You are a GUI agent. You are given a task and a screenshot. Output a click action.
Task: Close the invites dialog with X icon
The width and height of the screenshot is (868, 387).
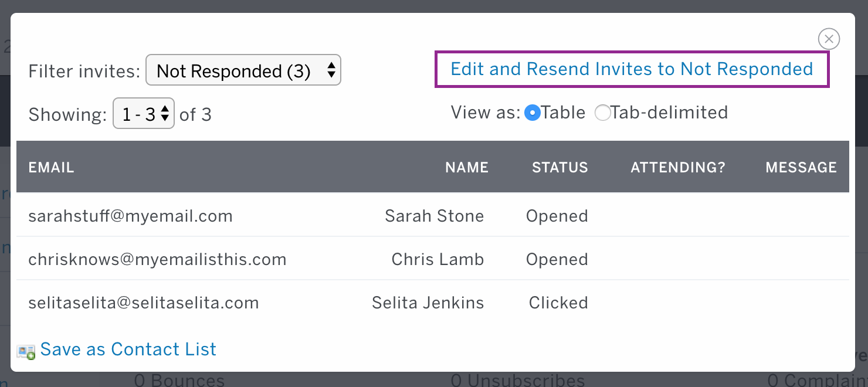pyautogui.click(x=829, y=39)
